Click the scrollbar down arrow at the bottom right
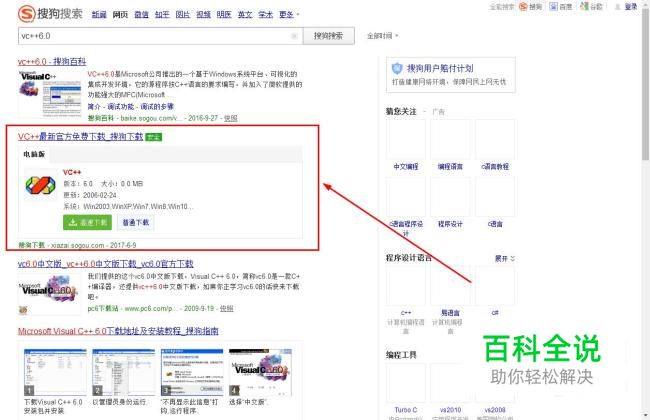This screenshot has width=650, height=420. (646, 416)
